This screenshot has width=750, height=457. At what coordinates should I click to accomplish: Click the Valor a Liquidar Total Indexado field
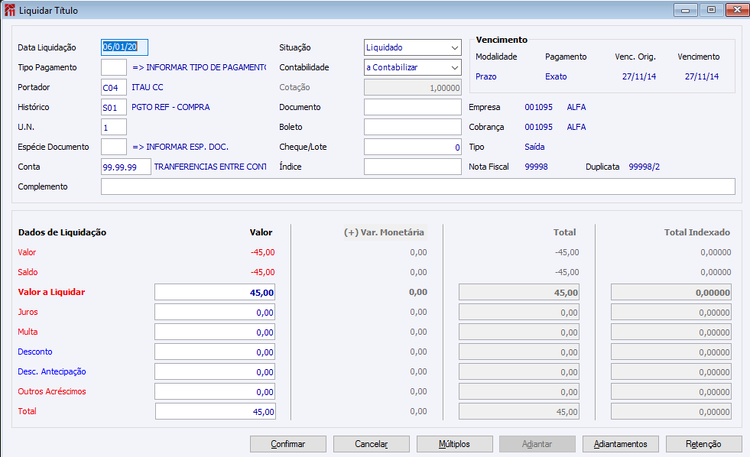click(x=671, y=292)
